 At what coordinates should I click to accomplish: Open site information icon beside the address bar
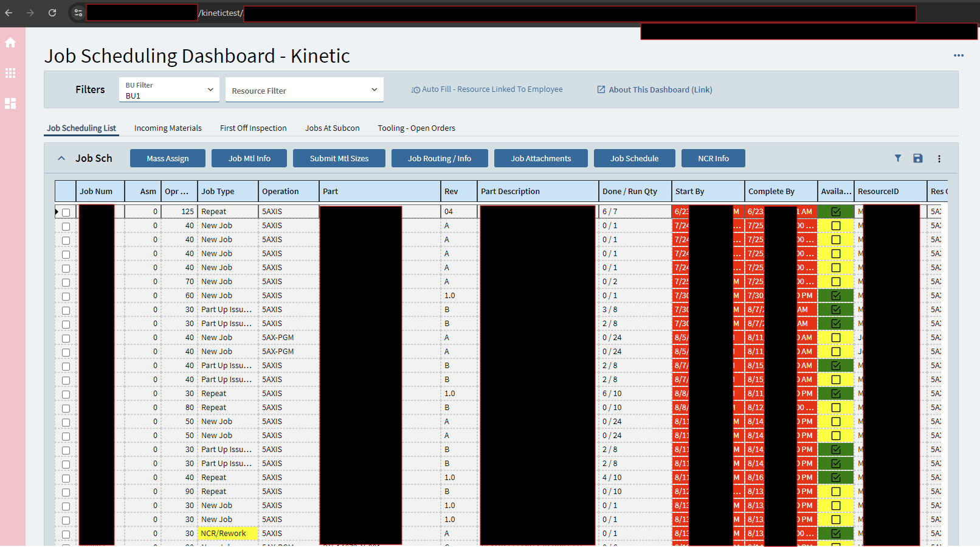pos(78,13)
